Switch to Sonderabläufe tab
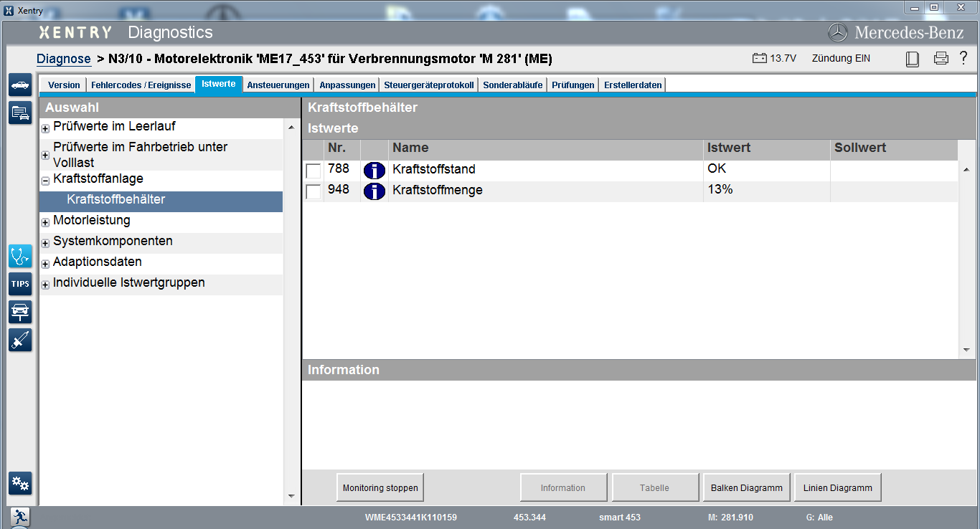The image size is (980, 529). tap(513, 85)
